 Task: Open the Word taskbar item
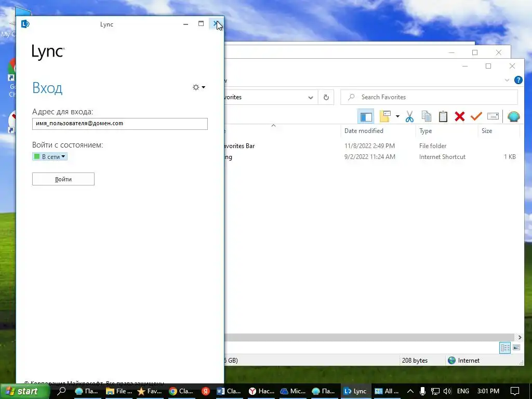click(x=229, y=391)
